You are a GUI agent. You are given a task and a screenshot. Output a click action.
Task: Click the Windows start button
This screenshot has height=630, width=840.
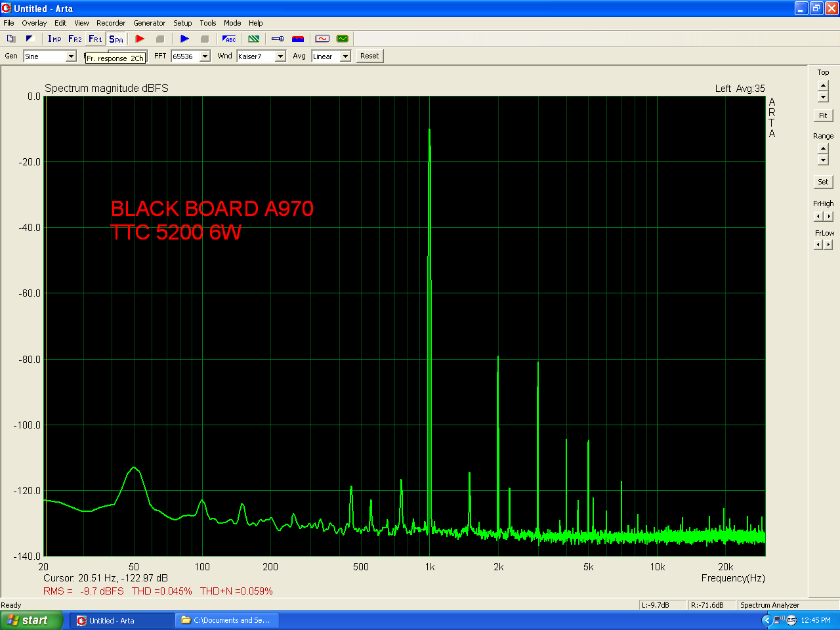tap(31, 620)
